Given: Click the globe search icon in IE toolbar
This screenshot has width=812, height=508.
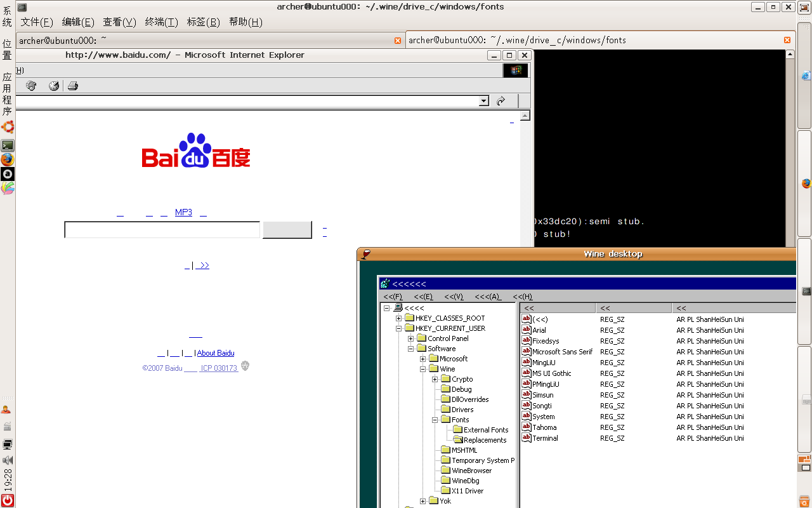Looking at the screenshot, I should (31, 86).
